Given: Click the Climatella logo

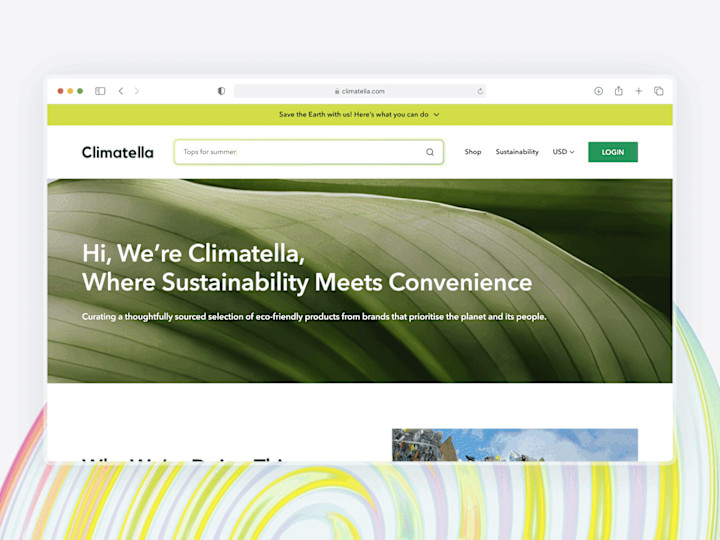Looking at the screenshot, I should coord(118,152).
